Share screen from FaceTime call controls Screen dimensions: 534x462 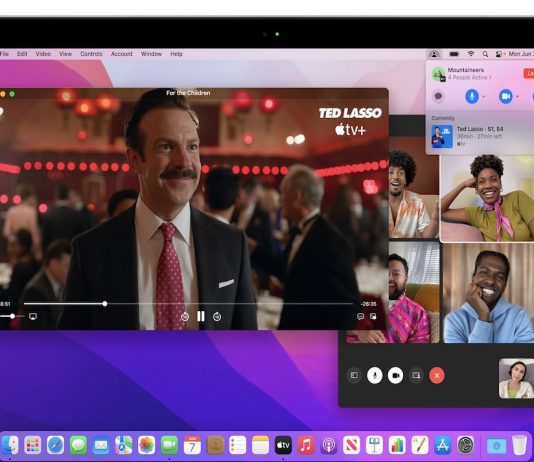click(x=416, y=375)
